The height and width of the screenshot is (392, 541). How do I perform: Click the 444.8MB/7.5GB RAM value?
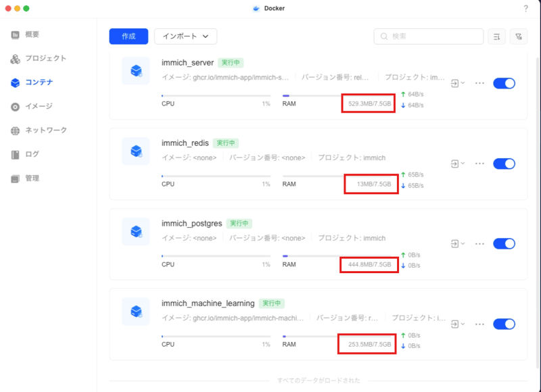tap(369, 264)
